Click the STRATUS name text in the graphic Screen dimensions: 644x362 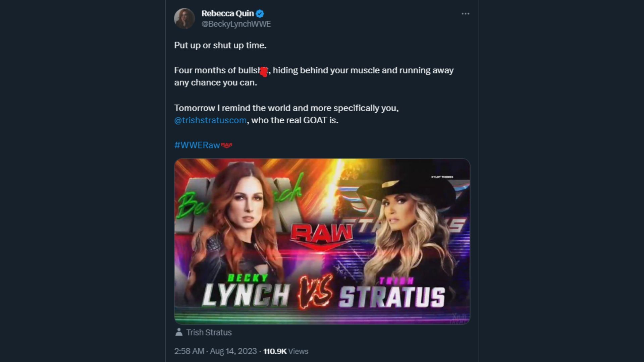(x=391, y=297)
